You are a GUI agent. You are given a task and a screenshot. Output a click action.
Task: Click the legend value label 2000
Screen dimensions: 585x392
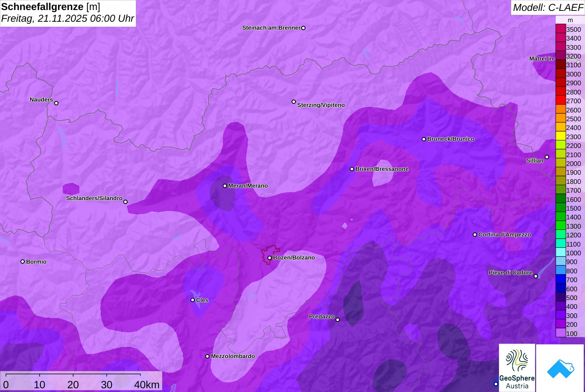(x=573, y=164)
